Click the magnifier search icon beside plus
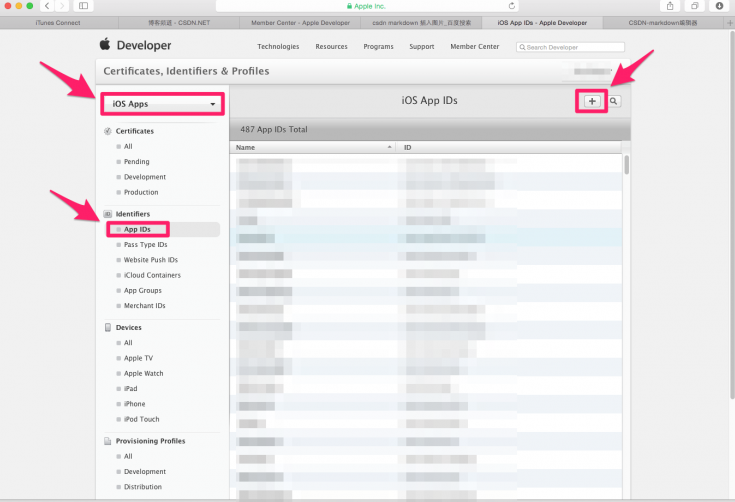This screenshot has height=502, width=735. pos(614,101)
